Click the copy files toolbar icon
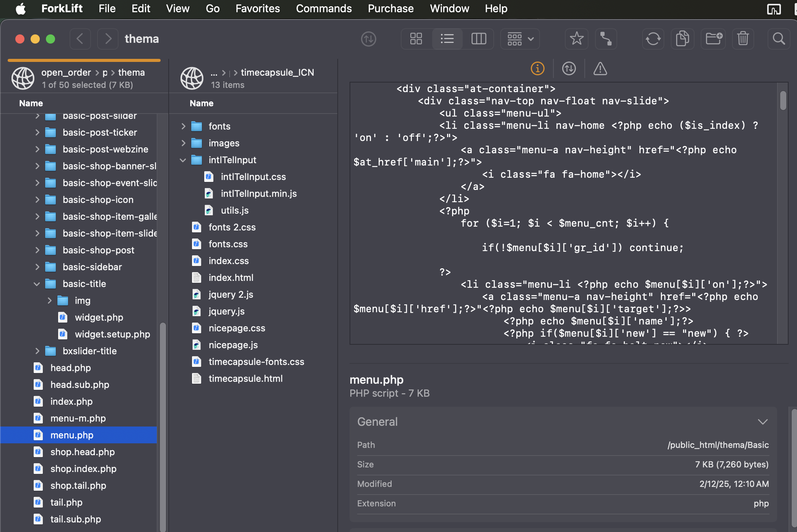The height and width of the screenshot is (532, 797). [x=683, y=39]
